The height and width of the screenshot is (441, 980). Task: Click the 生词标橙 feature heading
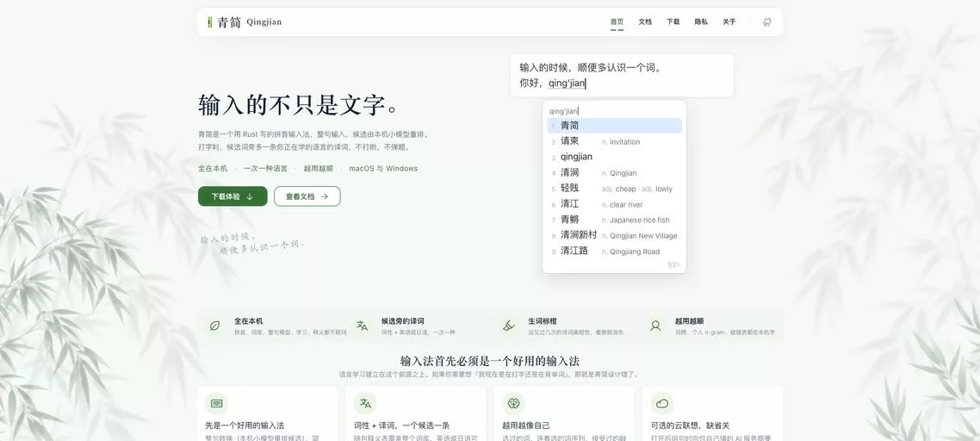543,321
